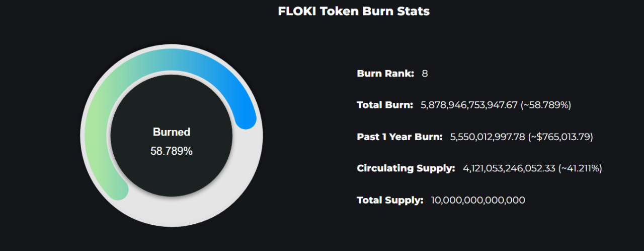Click the FLOKI Token Burn Stats heading
The height and width of the screenshot is (251, 644).
[354, 11]
